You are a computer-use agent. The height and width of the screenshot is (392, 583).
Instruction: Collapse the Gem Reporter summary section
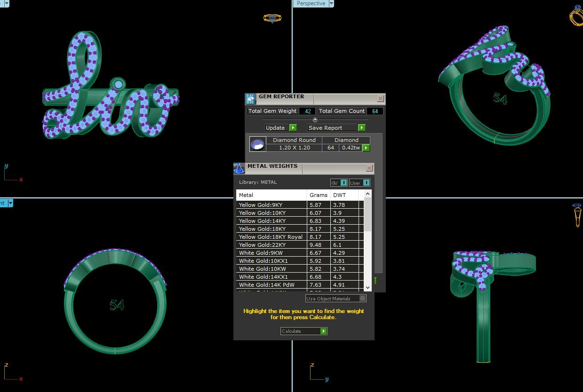(x=315, y=120)
